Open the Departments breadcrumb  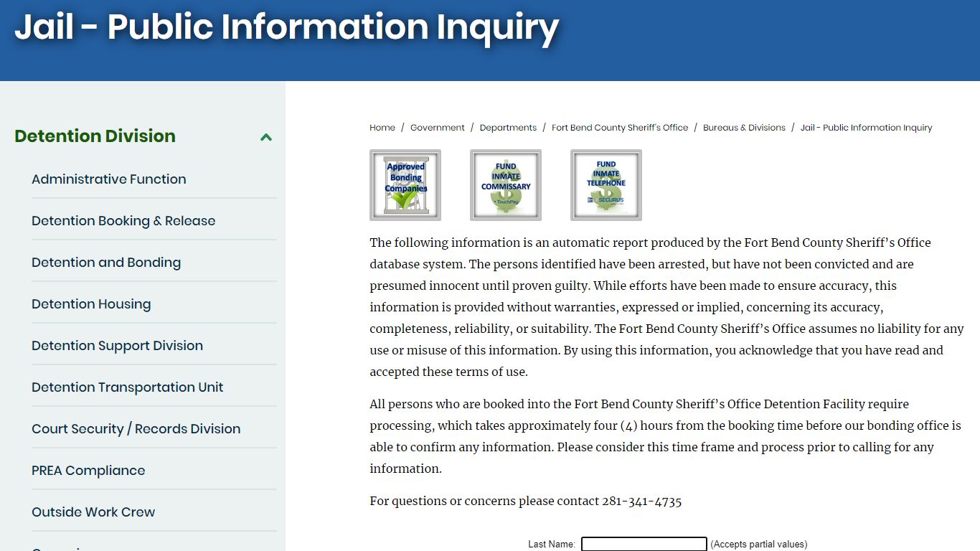508,128
